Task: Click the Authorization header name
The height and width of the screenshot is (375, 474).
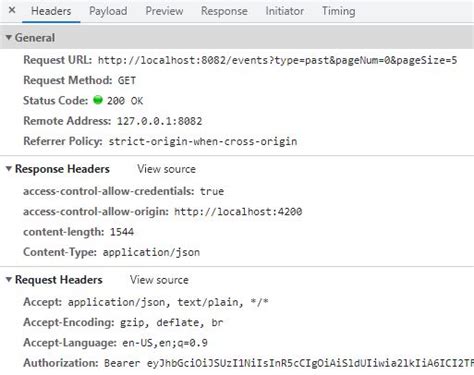Action: coord(61,363)
